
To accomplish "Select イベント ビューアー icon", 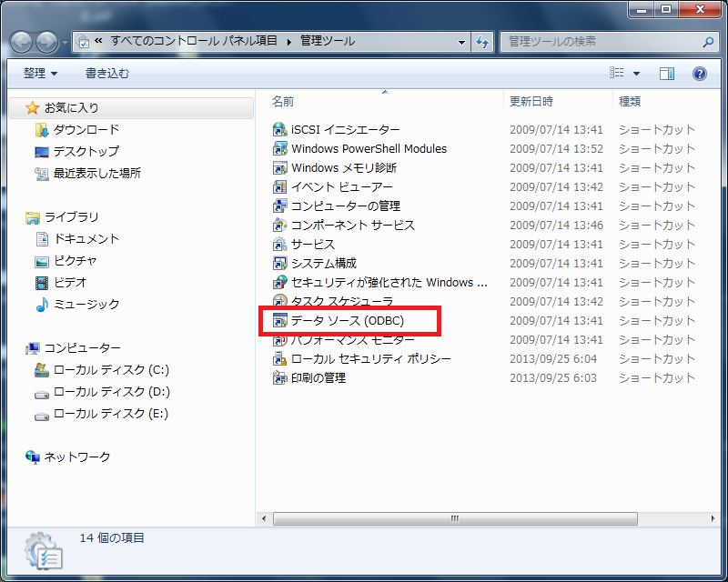I will [279, 186].
